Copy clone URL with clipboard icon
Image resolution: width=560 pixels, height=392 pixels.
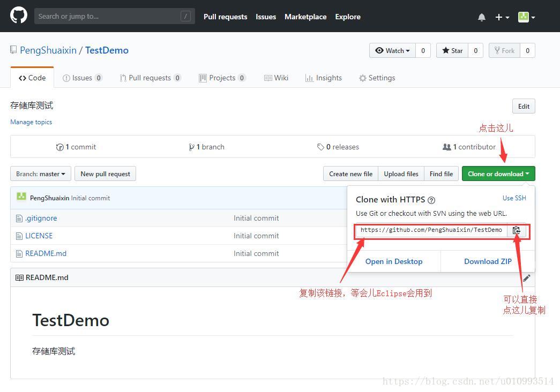click(x=517, y=230)
